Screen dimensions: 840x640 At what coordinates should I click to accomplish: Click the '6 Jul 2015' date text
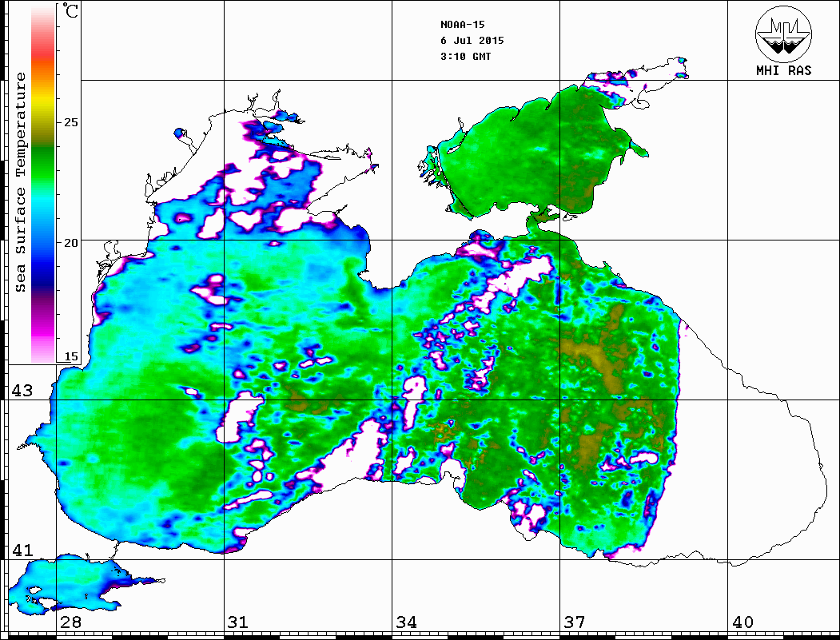tap(472, 41)
